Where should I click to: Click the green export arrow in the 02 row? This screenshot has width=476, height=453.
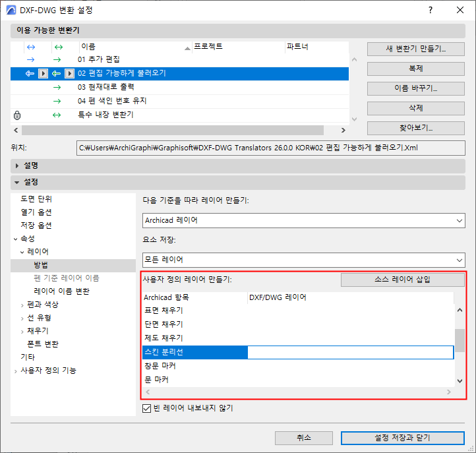click(x=56, y=73)
